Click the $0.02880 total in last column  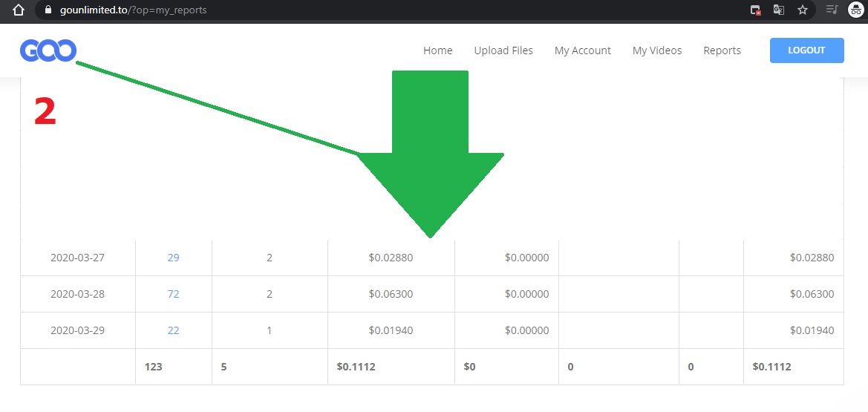coord(812,258)
